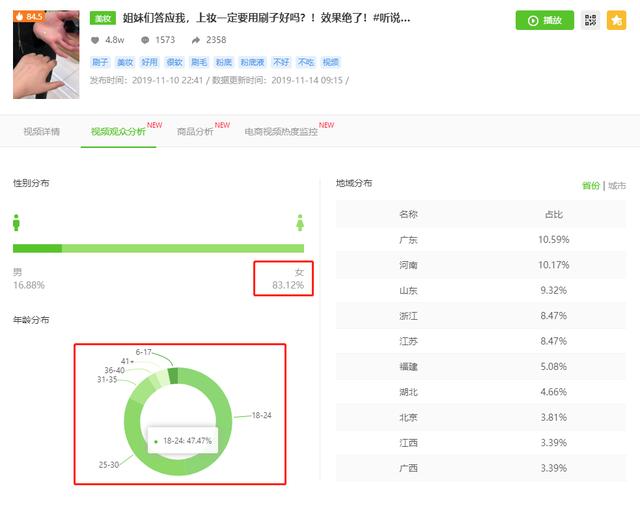Click the light green female bar segment

click(x=183, y=248)
